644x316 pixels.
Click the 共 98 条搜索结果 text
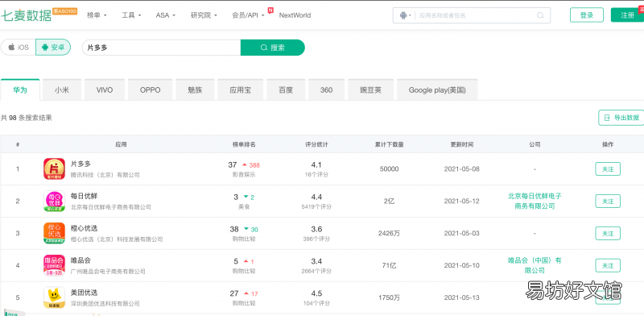27,118
